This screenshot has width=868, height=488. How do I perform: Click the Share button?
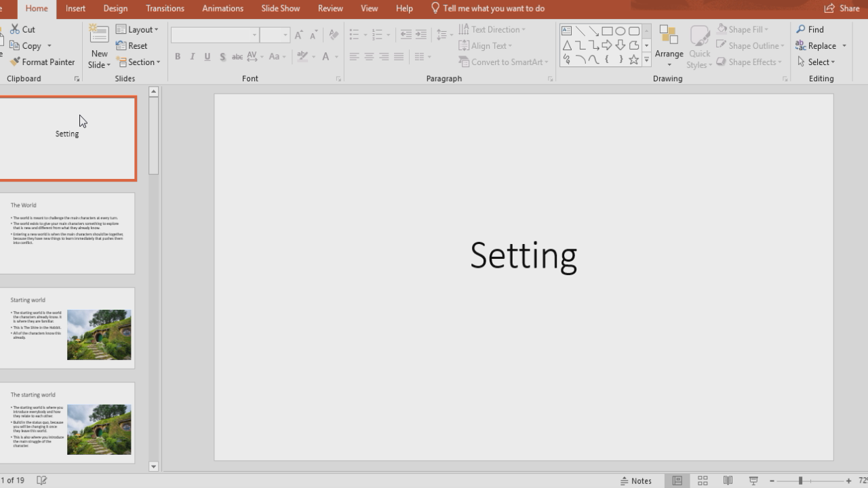point(842,8)
